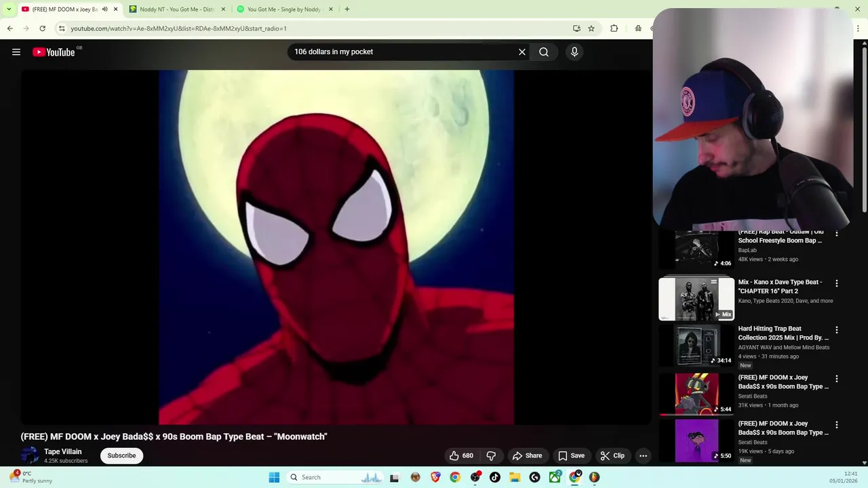Focus the browser address bar URL
This screenshot has height=488, width=868.
178,28
